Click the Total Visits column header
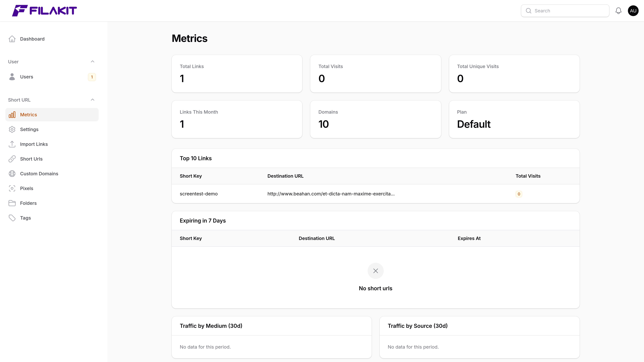 tap(528, 176)
